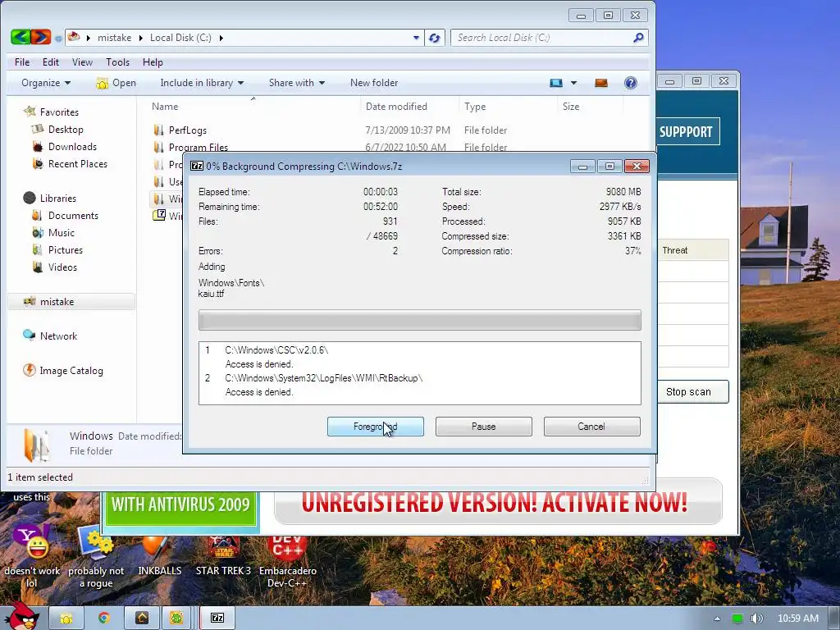Expand breadcrumb arrow after Local Disk (C:)
This screenshot has width=840, height=630.
coord(221,38)
